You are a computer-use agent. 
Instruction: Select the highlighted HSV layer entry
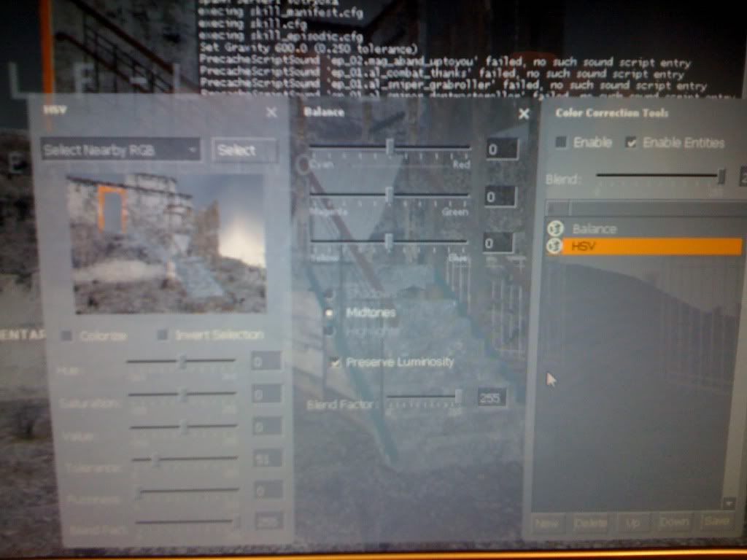(649, 246)
